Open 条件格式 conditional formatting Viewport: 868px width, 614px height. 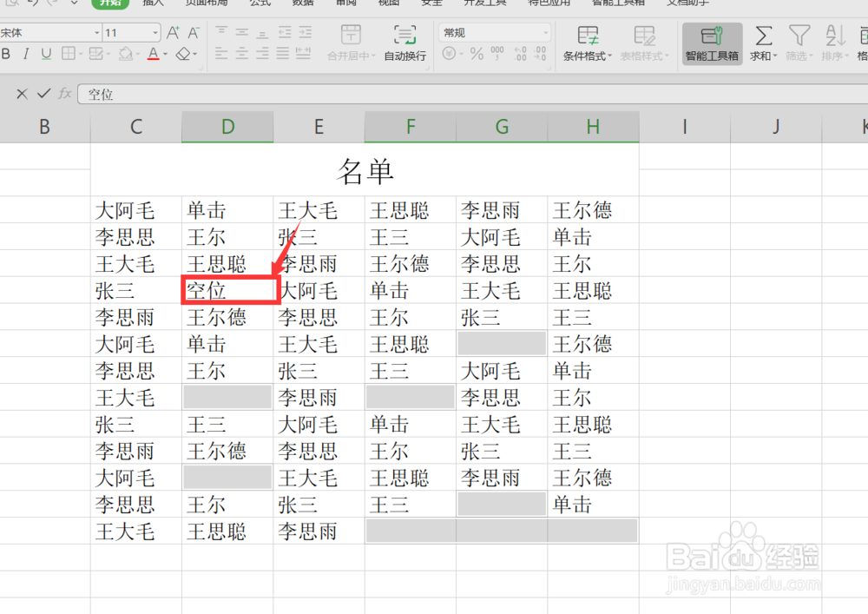[x=588, y=43]
